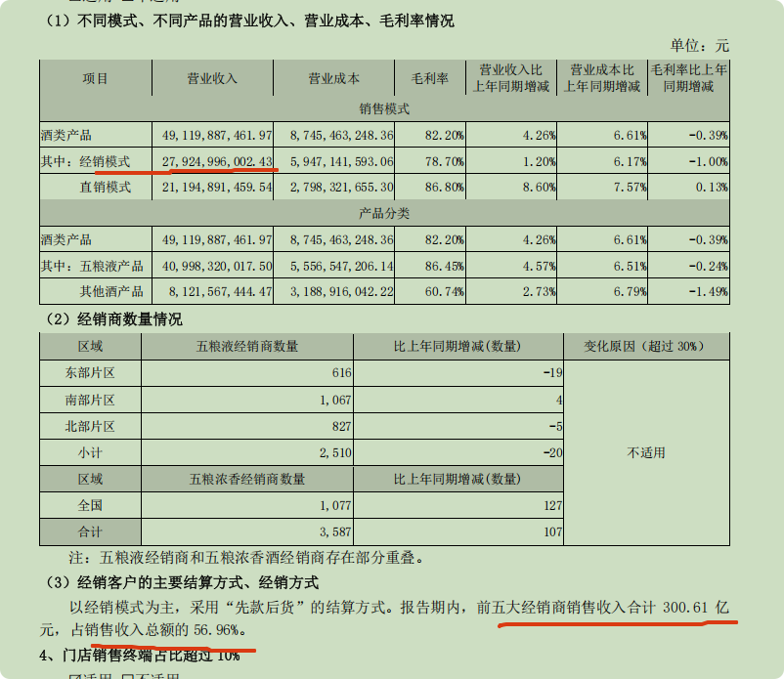The height and width of the screenshot is (679, 784).
Task: Select the '南部片区' region cell
Action: [90, 400]
